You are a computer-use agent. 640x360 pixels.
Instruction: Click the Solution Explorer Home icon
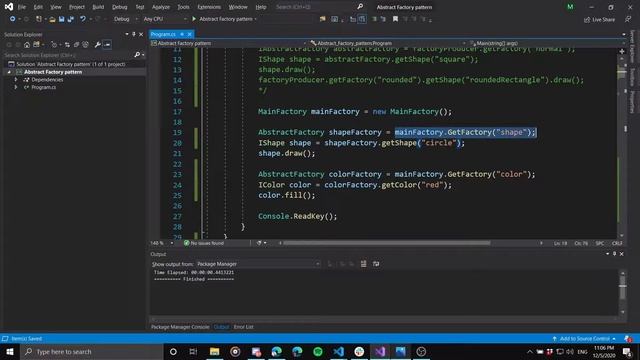[27, 44]
